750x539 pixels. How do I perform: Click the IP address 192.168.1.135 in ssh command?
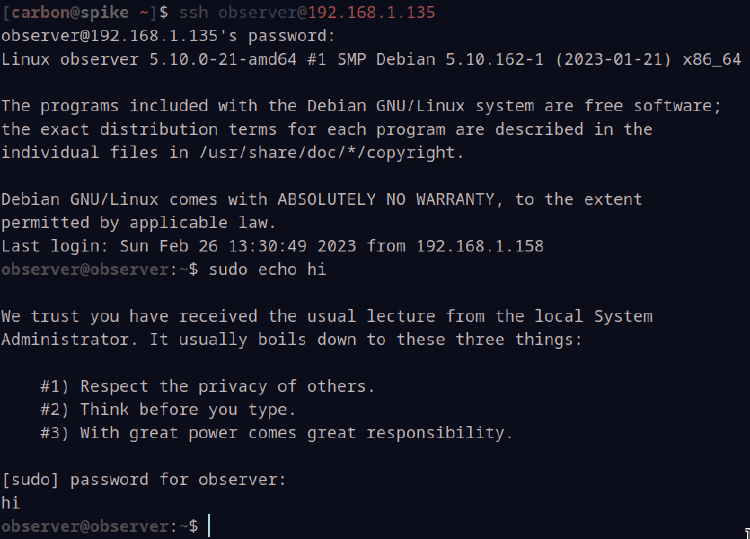coord(371,12)
